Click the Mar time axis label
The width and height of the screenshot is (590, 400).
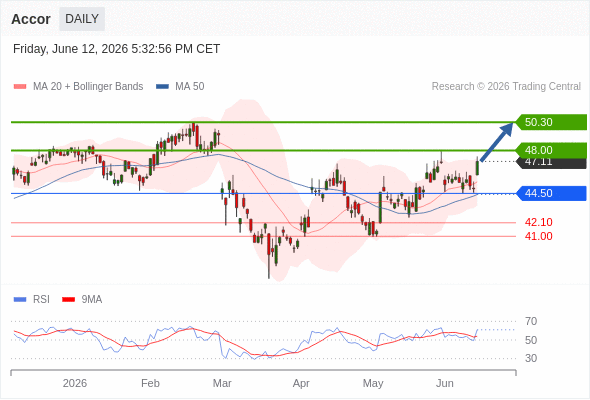[x=222, y=383]
